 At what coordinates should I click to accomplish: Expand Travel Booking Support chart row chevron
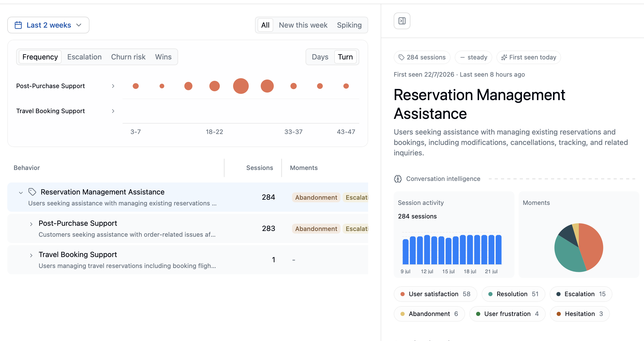[x=113, y=111]
